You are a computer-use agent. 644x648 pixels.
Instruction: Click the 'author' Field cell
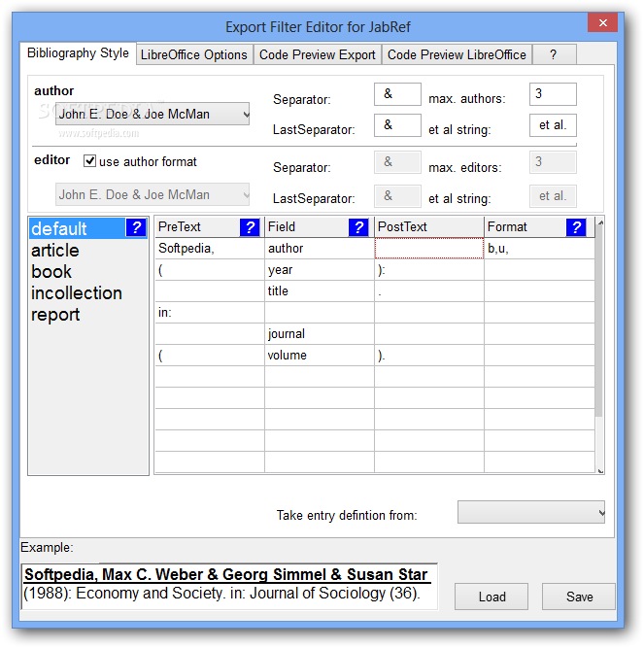point(320,249)
